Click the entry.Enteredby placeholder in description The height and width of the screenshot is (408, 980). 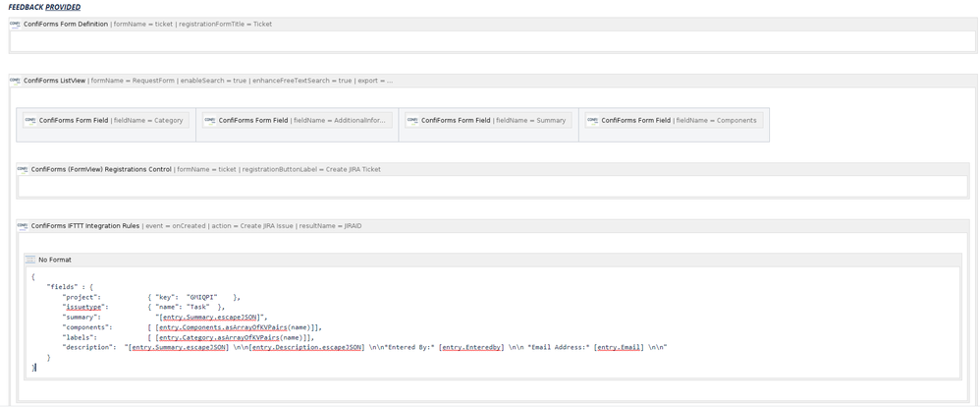(471, 347)
